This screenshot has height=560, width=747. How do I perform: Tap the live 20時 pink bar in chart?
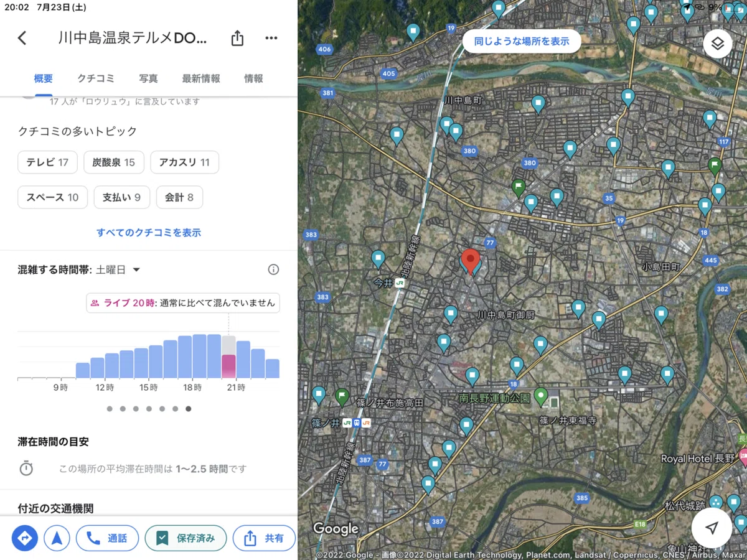pos(228,366)
